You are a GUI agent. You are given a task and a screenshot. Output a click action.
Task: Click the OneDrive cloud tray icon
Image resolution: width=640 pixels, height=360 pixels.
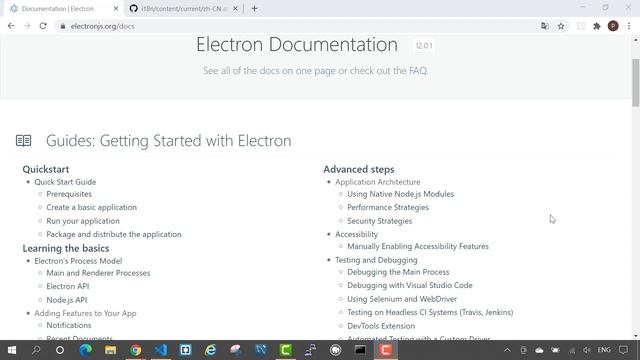[539, 350]
